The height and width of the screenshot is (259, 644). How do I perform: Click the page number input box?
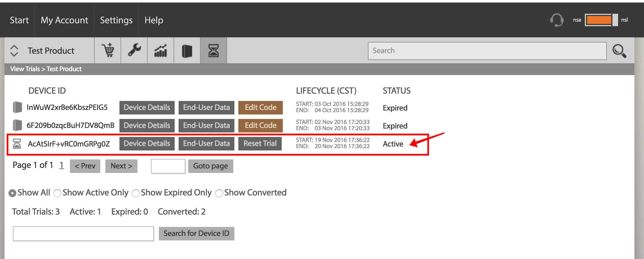[x=168, y=166]
